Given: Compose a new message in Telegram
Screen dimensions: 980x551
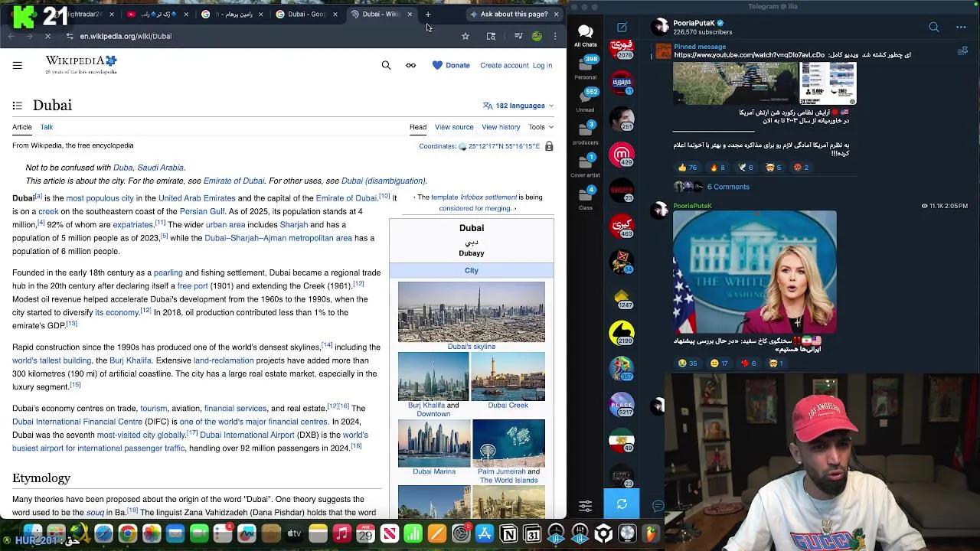Looking at the screenshot, I should coord(622,28).
